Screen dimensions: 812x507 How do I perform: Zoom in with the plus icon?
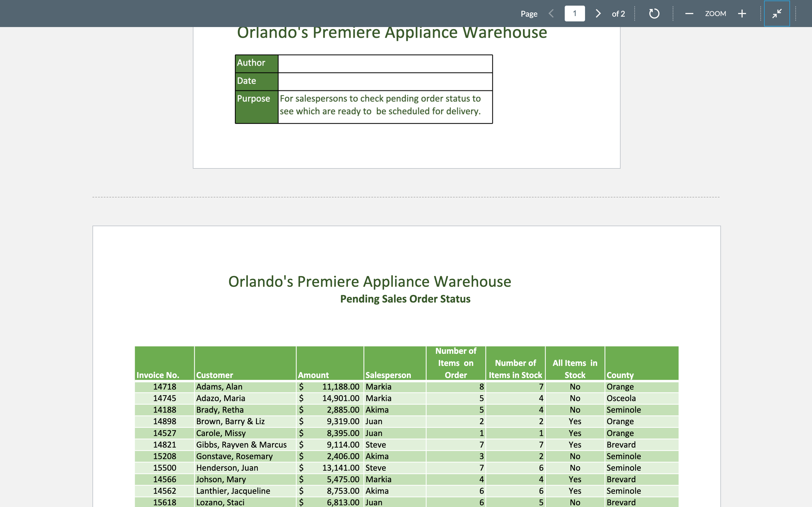point(742,14)
